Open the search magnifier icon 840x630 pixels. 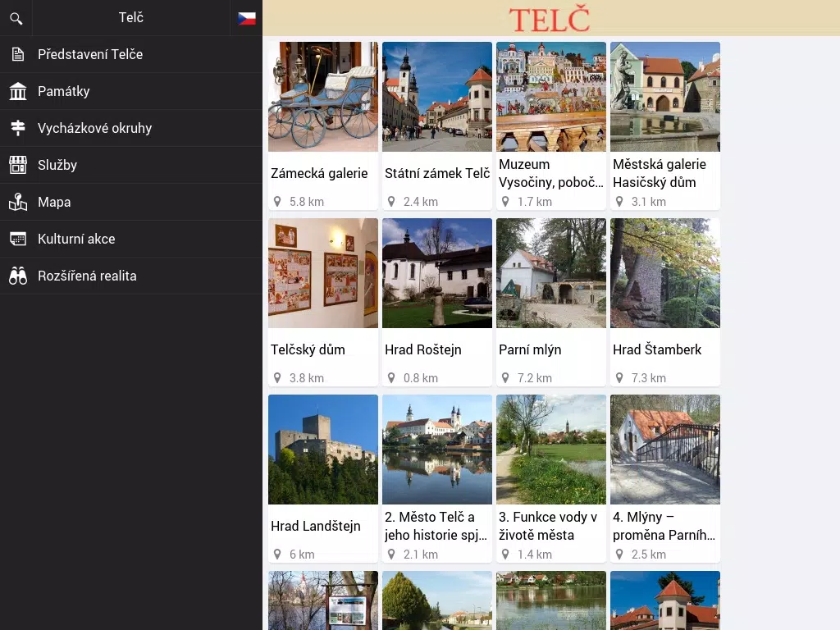[x=16, y=18]
